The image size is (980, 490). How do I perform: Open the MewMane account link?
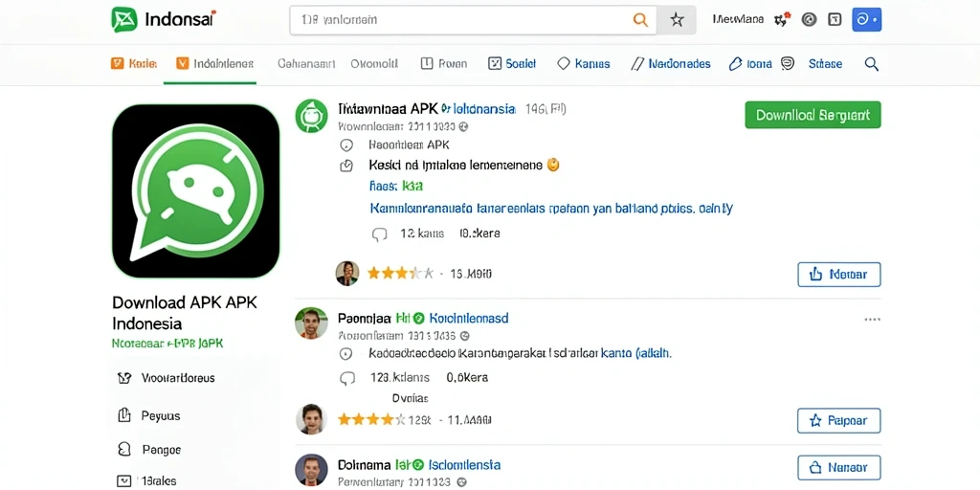point(738,19)
